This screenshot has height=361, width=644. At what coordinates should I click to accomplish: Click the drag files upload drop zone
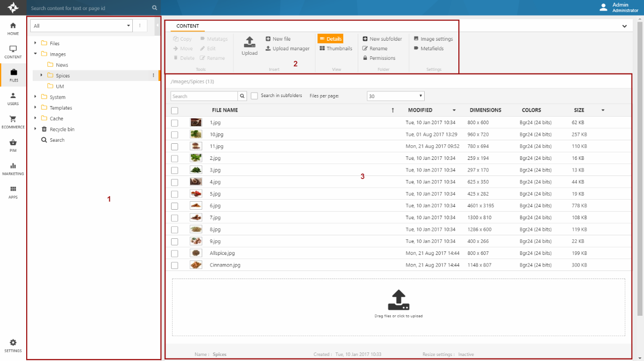tap(398, 307)
